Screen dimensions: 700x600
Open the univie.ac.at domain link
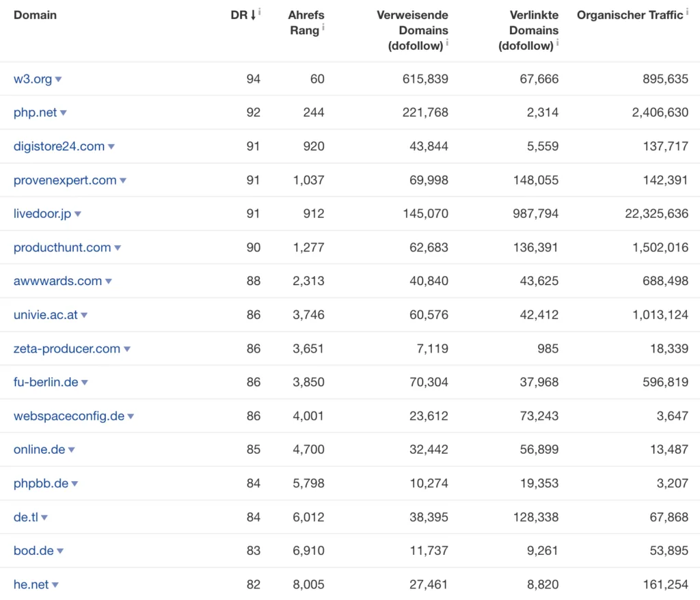point(46,315)
